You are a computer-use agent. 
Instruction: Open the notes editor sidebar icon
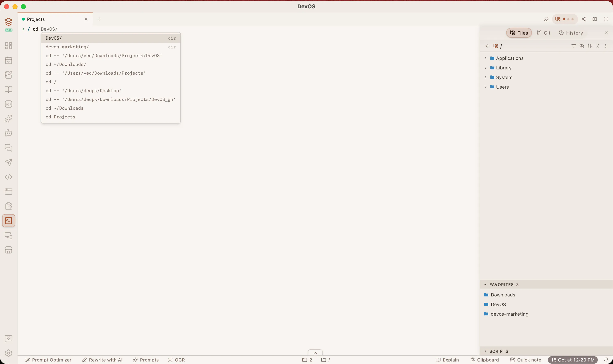[8, 75]
